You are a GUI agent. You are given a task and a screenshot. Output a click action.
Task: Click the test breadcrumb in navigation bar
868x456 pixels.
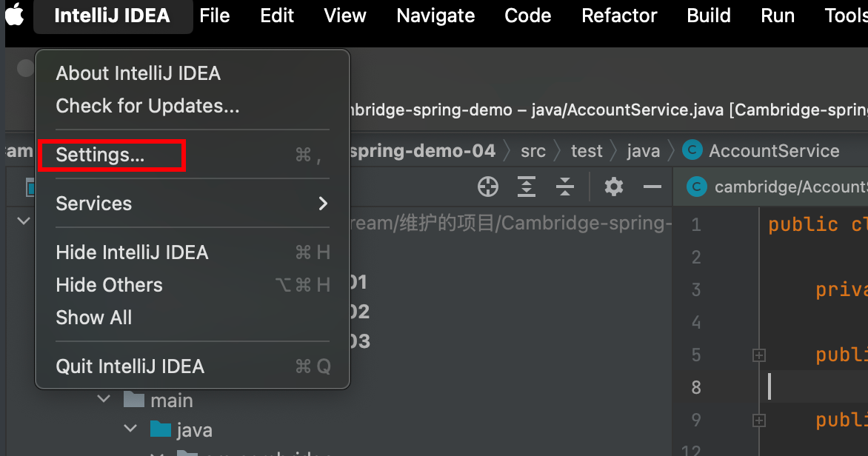pyautogui.click(x=587, y=151)
